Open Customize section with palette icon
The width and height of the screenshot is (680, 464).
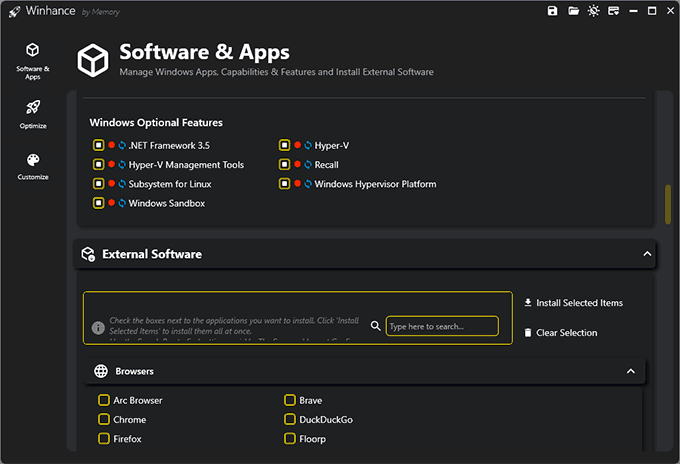(x=33, y=166)
